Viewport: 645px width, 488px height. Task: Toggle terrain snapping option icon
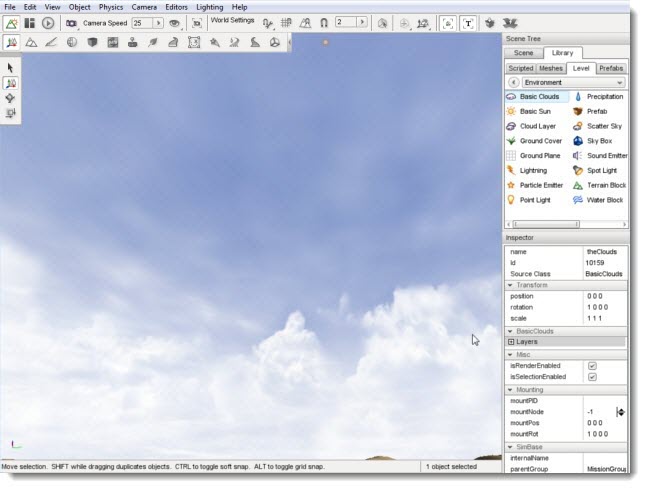point(268,23)
